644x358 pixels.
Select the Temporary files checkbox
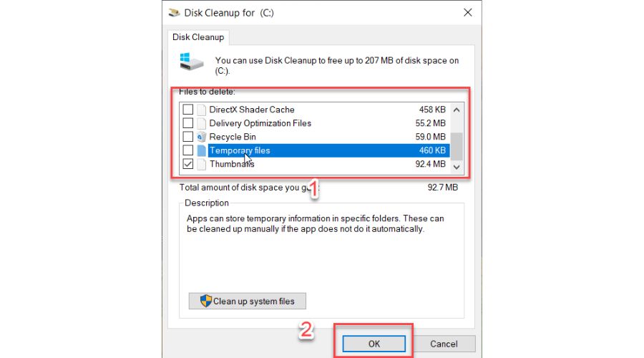pyautogui.click(x=188, y=150)
